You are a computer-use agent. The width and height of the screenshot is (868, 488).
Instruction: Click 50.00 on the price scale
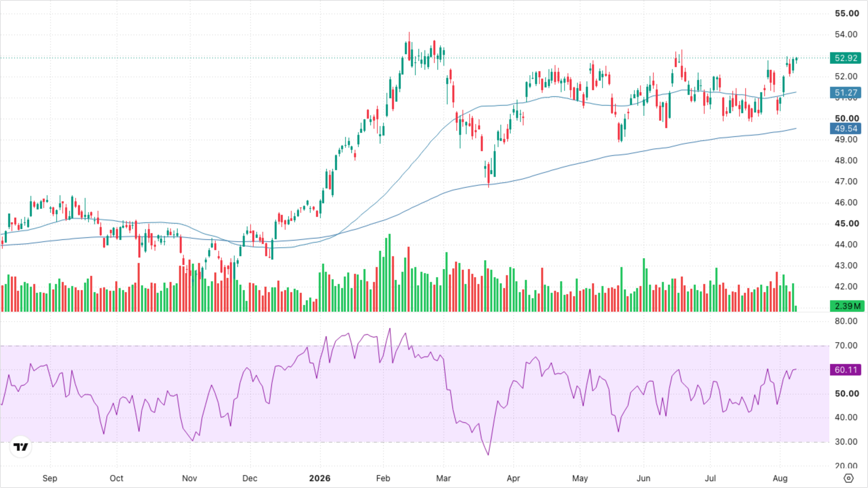[x=847, y=118]
